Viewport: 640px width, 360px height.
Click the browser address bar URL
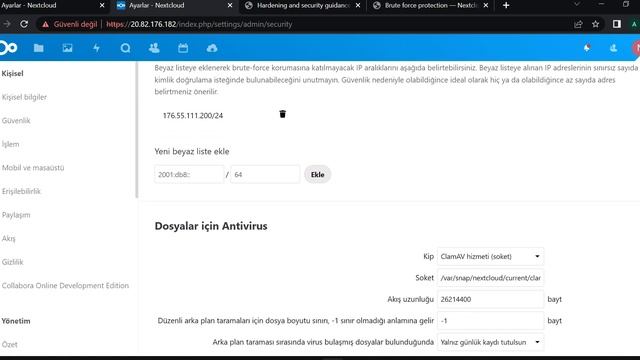[x=199, y=24]
